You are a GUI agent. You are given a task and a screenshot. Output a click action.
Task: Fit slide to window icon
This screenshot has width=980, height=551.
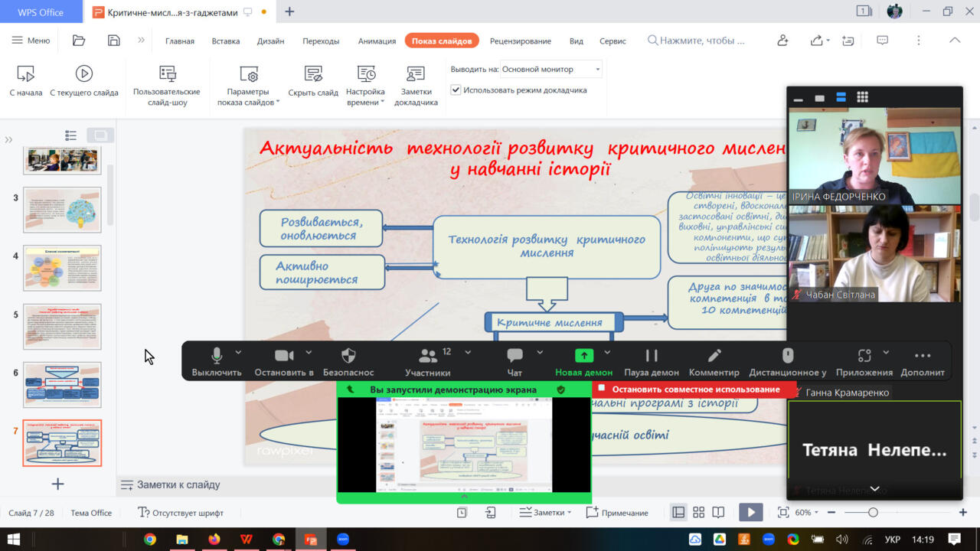click(783, 513)
